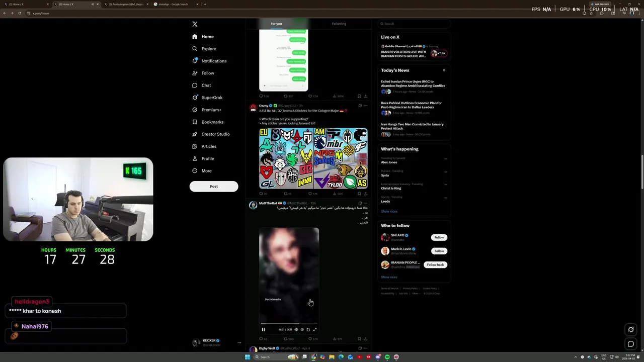The width and height of the screenshot is (644, 362).
Task: Follow Mark R. Levin
Action: [x=439, y=251]
